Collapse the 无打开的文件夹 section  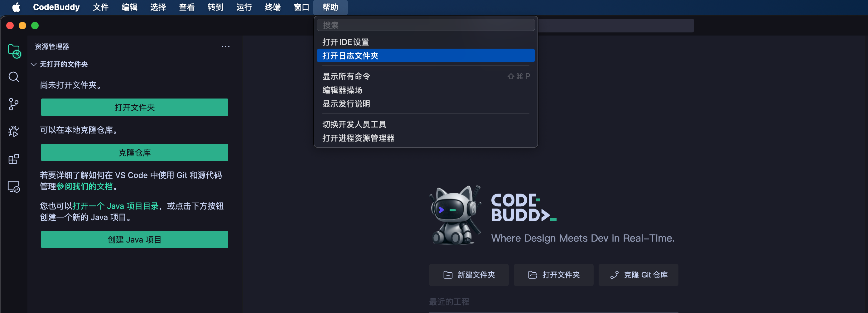click(x=34, y=64)
